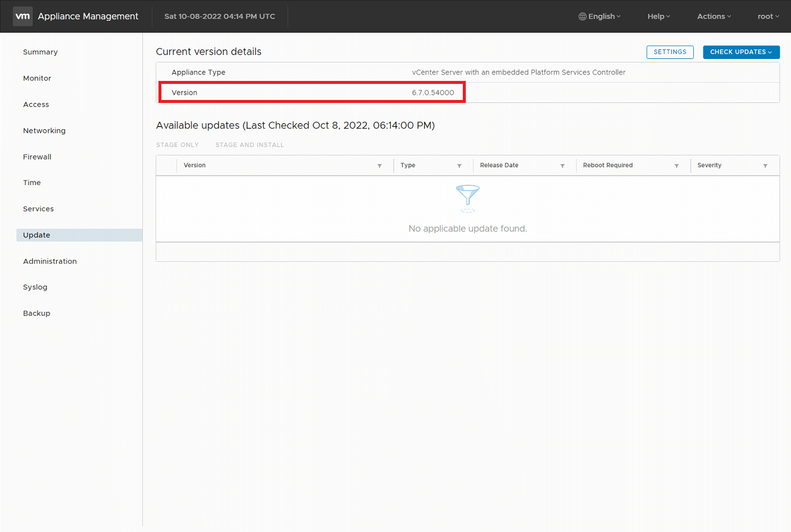This screenshot has height=532, width=791.
Task: Open the Firewall settings page
Action: [37, 157]
